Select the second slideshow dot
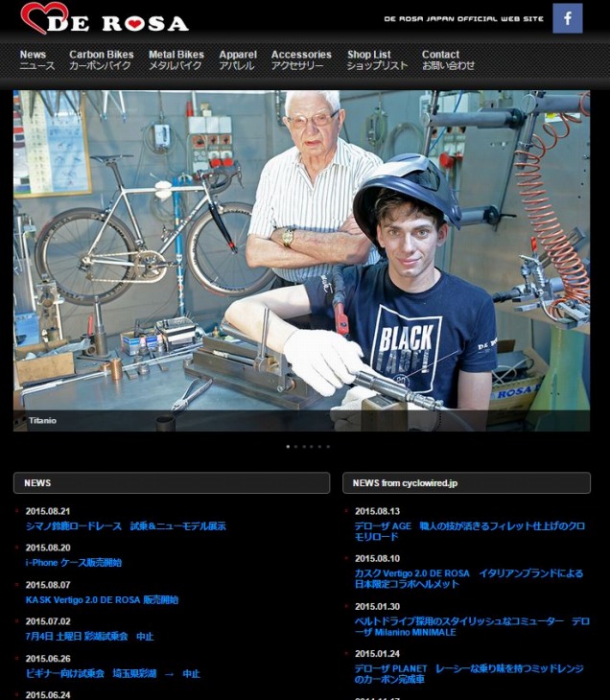The width and height of the screenshot is (610, 700). coord(296,447)
